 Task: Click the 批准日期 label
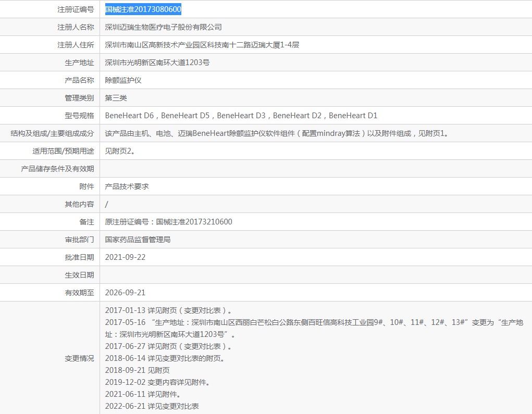pyautogui.click(x=79, y=257)
